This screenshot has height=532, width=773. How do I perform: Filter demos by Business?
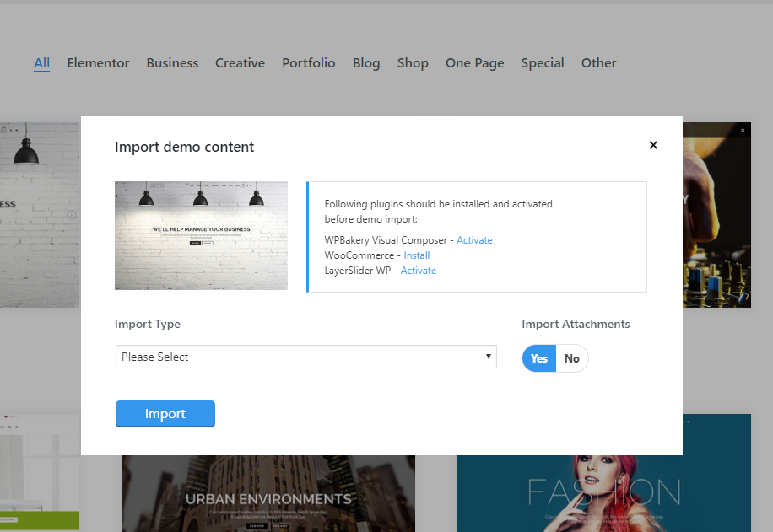[172, 63]
